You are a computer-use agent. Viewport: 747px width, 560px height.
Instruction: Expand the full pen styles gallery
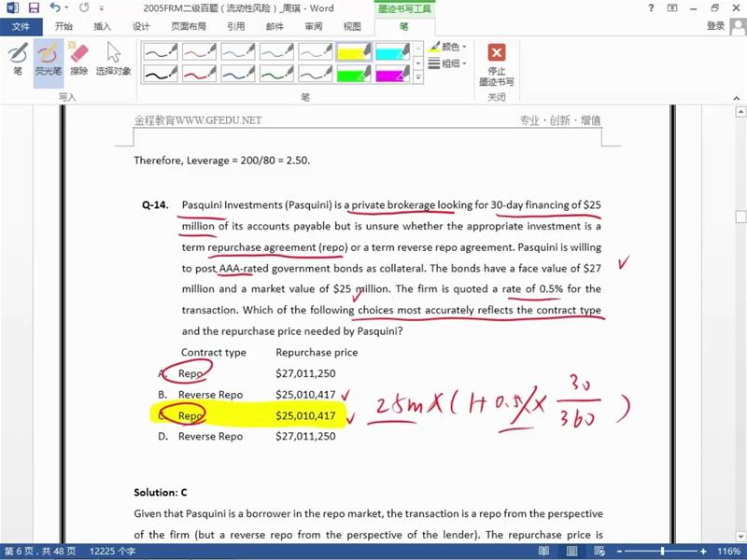click(x=417, y=77)
